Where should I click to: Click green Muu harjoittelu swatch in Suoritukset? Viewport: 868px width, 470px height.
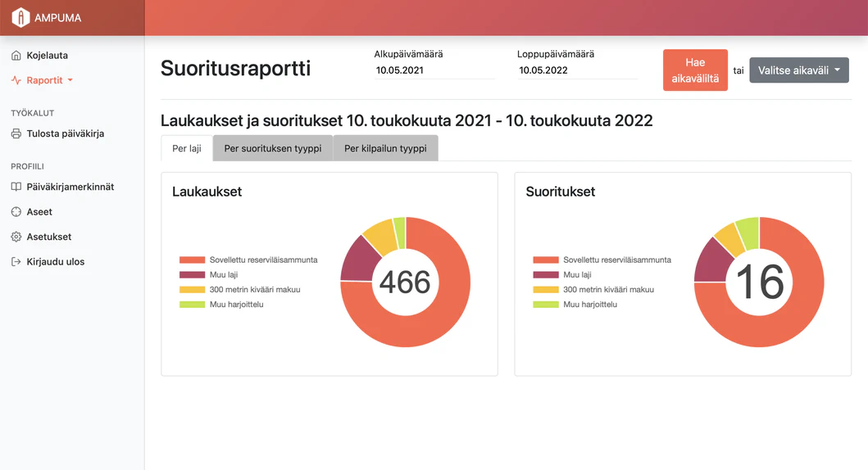pos(545,305)
